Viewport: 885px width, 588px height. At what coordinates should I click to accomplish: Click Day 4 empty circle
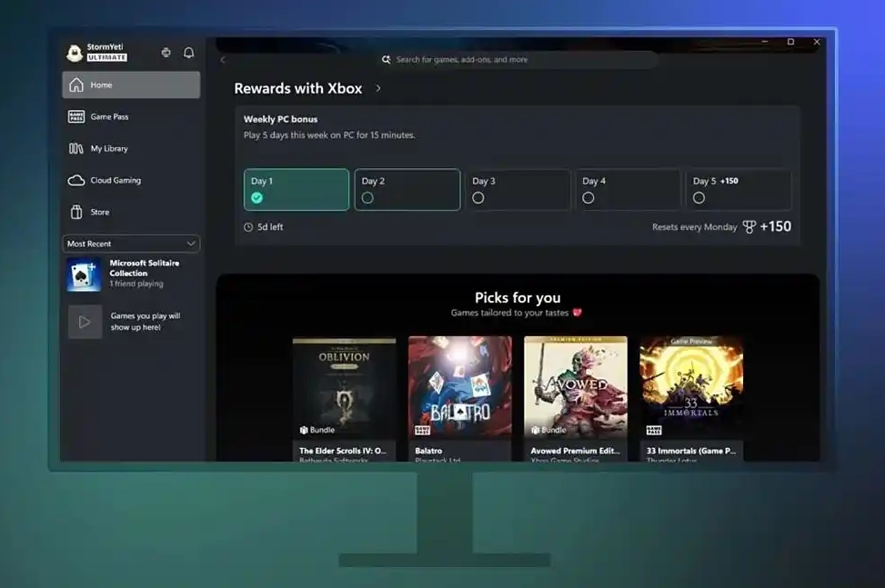tap(588, 198)
